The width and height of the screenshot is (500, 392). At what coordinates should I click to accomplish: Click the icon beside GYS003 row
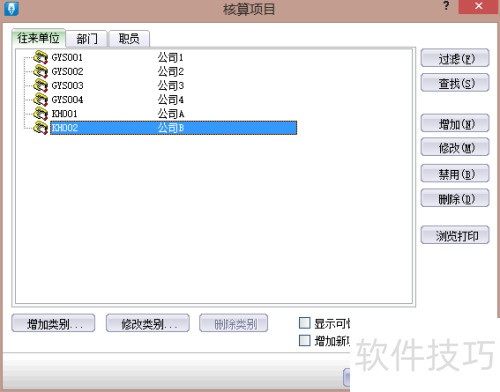(41, 85)
